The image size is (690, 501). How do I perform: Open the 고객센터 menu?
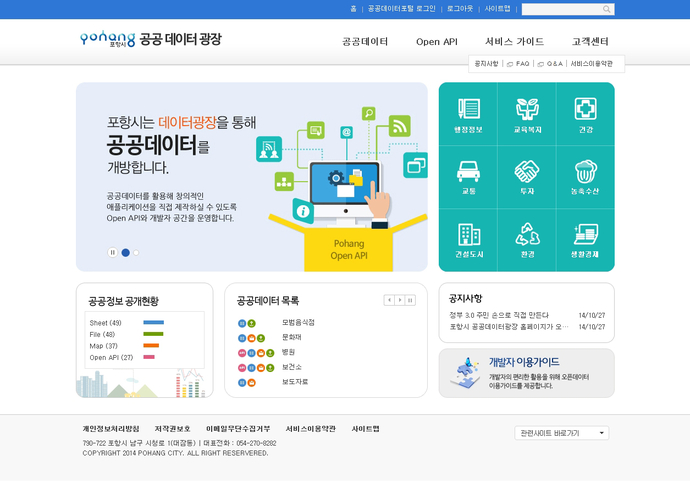tap(590, 42)
